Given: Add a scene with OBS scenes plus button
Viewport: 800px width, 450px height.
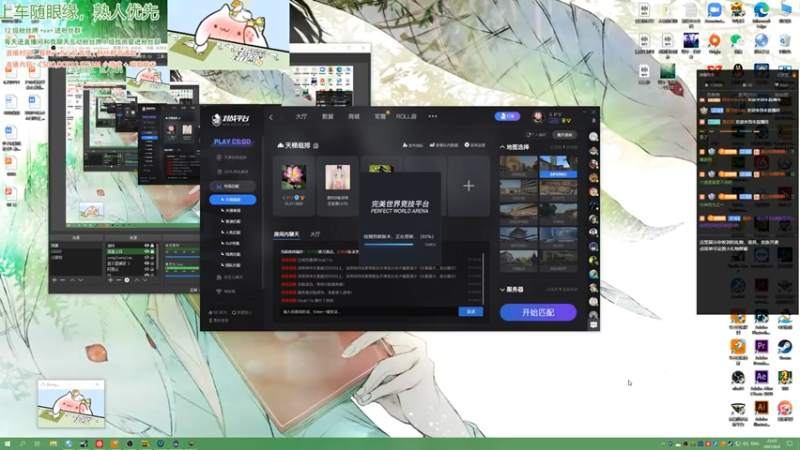Looking at the screenshot, I should [x=54, y=280].
